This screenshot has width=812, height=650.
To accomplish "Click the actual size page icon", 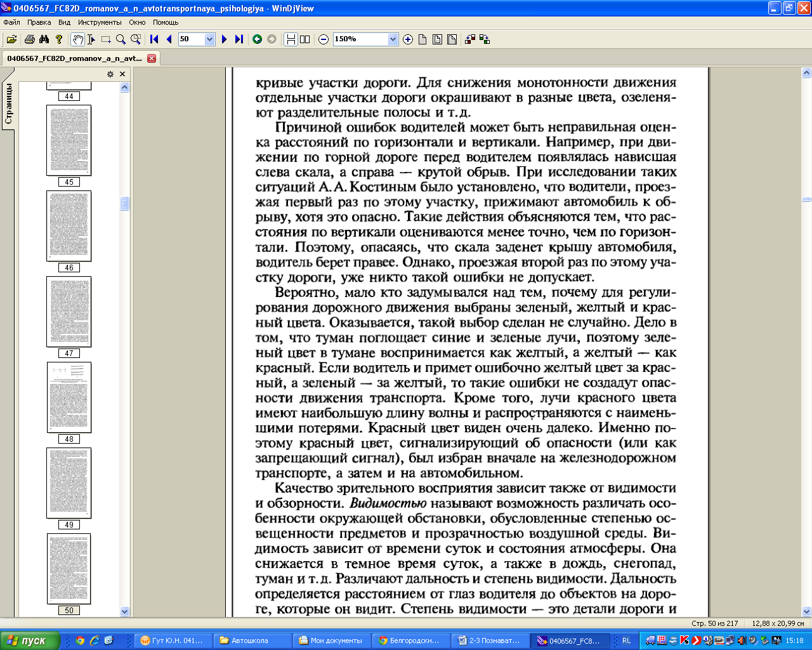I will [422, 39].
